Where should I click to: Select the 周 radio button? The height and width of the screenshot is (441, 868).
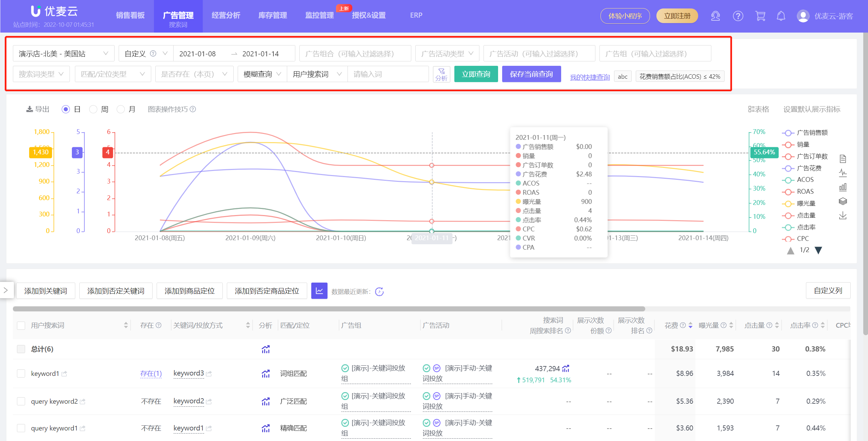tap(93, 109)
